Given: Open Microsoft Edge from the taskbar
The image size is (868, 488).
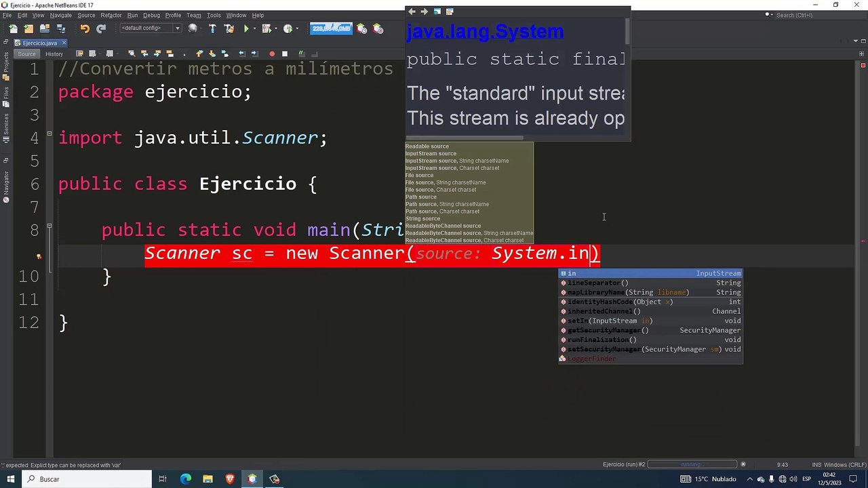Looking at the screenshot, I should point(185,479).
